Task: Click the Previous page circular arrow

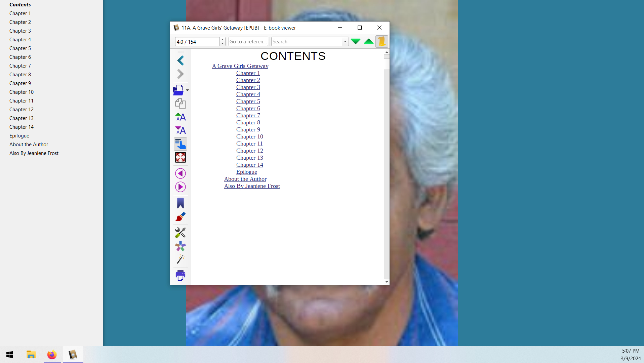Action: pos(180,173)
